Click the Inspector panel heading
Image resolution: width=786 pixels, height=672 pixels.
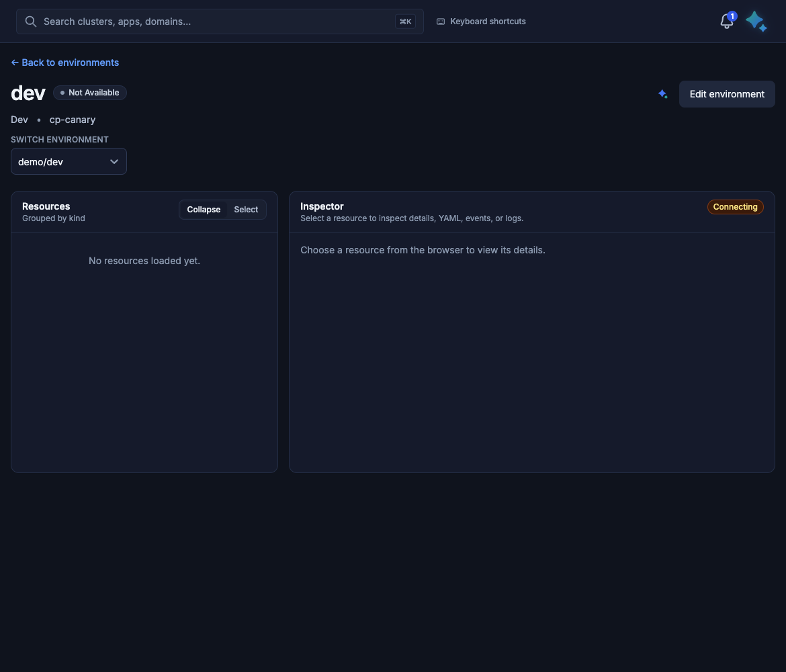click(322, 206)
